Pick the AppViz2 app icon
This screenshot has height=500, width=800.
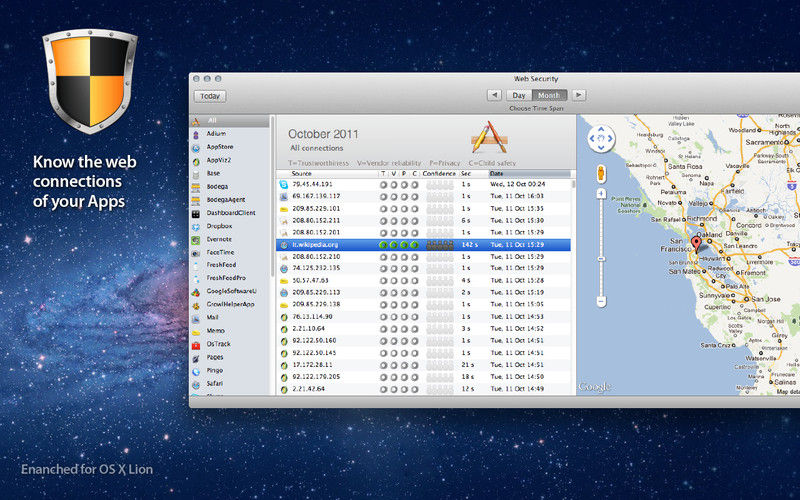[x=196, y=161]
